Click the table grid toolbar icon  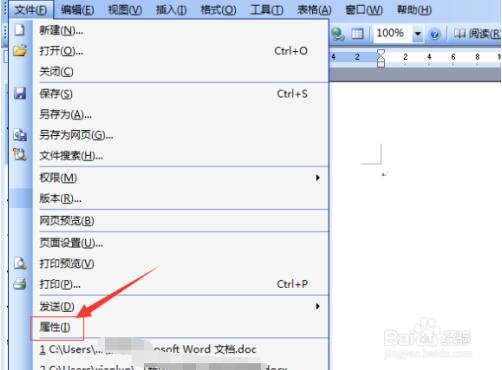(x=357, y=34)
